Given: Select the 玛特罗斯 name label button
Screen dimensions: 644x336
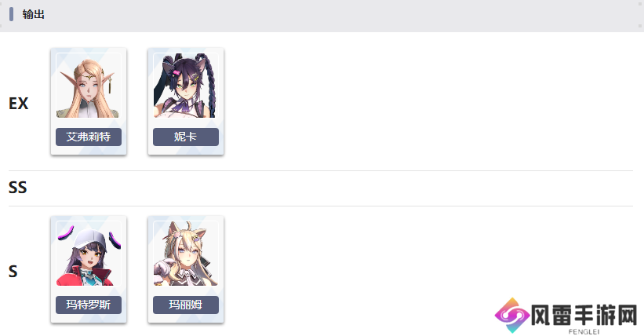Looking at the screenshot, I should click(89, 305).
